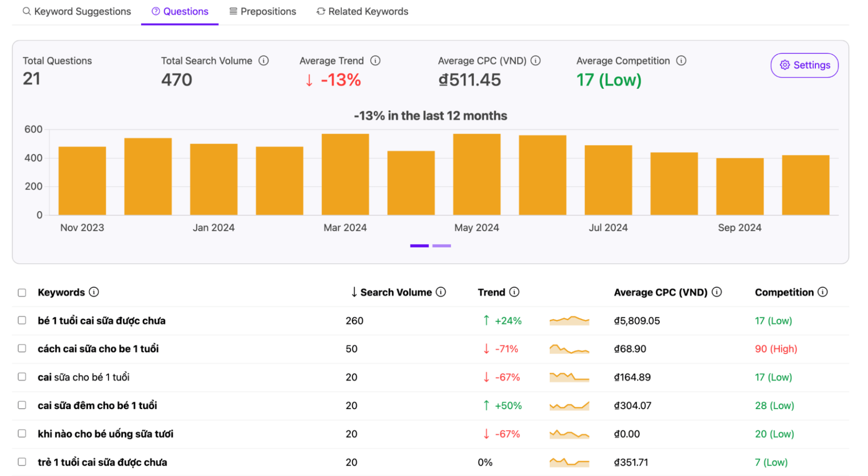
Task: Click the 0% trend sparkline
Action: coord(569,462)
